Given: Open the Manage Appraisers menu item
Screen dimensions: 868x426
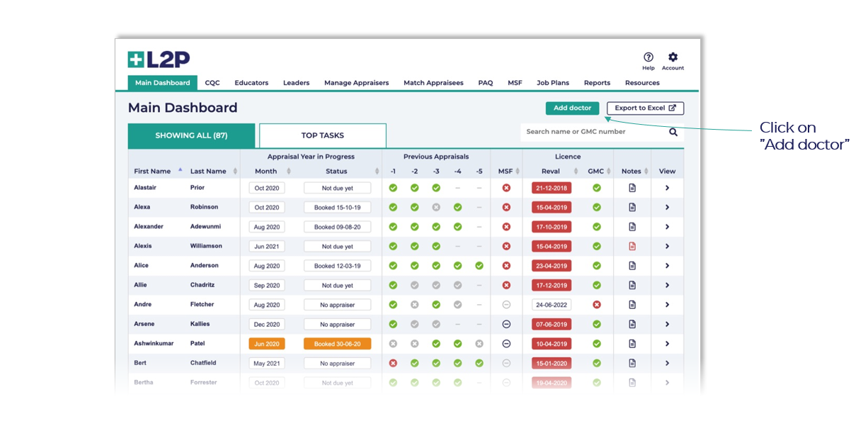Looking at the screenshot, I should pyautogui.click(x=356, y=83).
